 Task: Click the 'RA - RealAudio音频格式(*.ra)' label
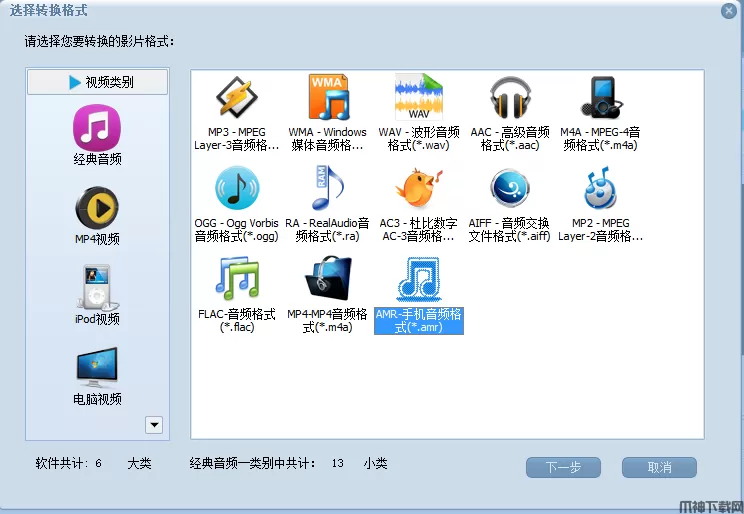pos(327,230)
